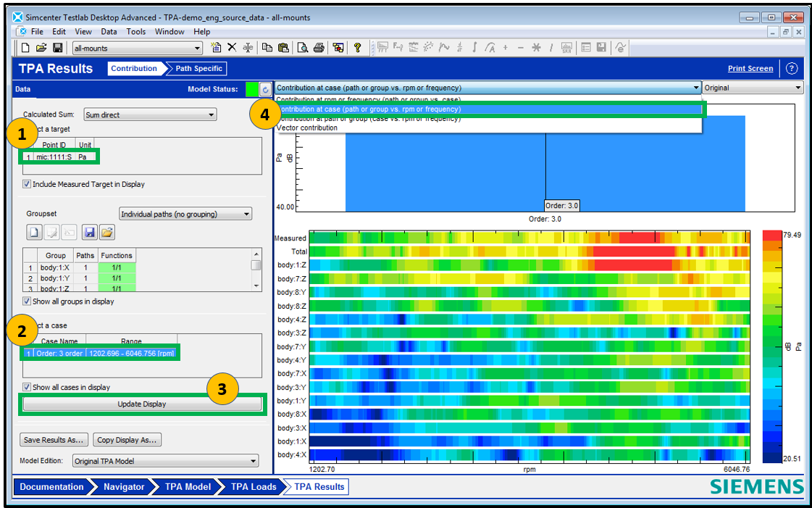The width and height of the screenshot is (812, 508).
Task: Click the Save Results As button
Action: (x=54, y=440)
